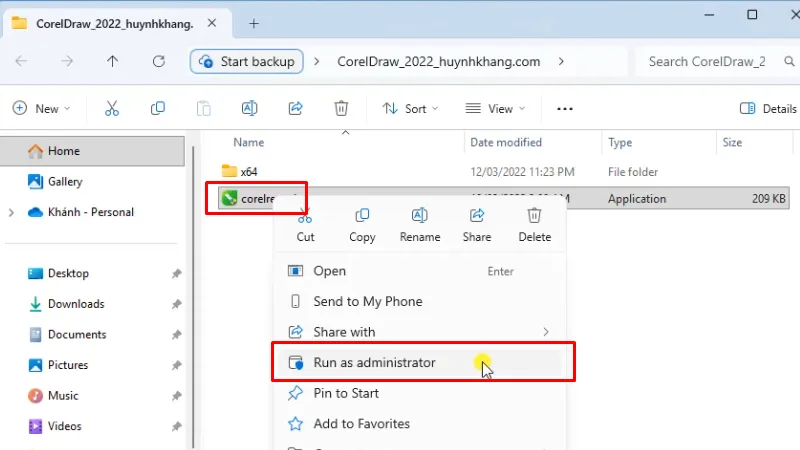
Task: Click the Delete icon in context menu
Action: tap(534, 216)
